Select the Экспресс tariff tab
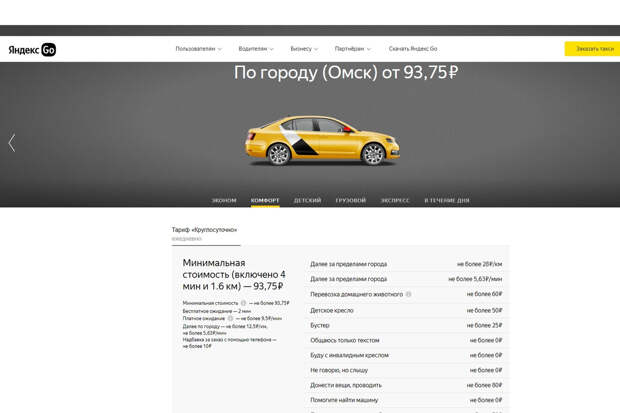Screen dimensions: 620x413 pyautogui.click(x=395, y=200)
